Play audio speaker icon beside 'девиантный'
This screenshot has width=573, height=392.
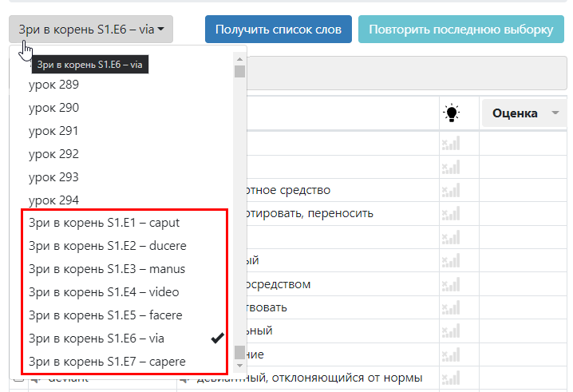click(183, 378)
